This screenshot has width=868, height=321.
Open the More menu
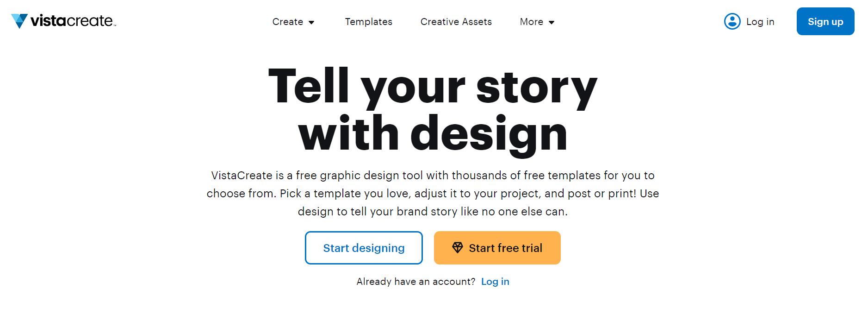click(x=531, y=22)
